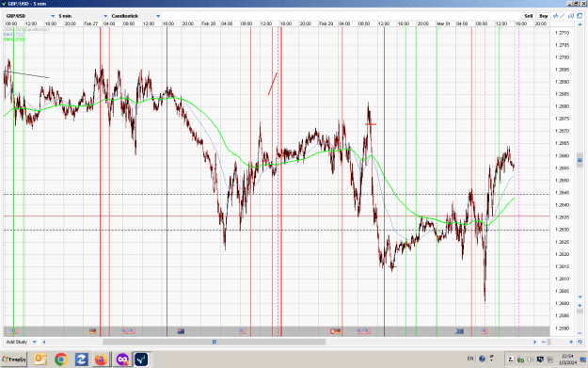Click the 1.2635 price label

pyautogui.click(x=562, y=217)
